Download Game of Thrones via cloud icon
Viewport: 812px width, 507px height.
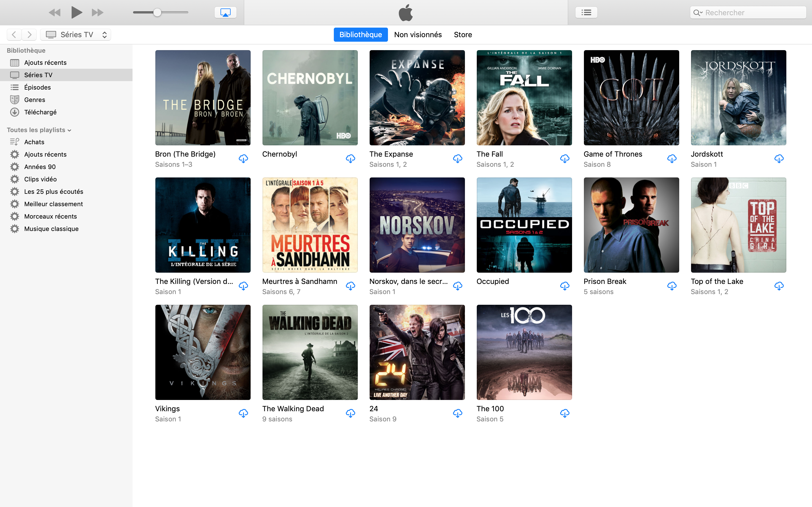point(671,159)
